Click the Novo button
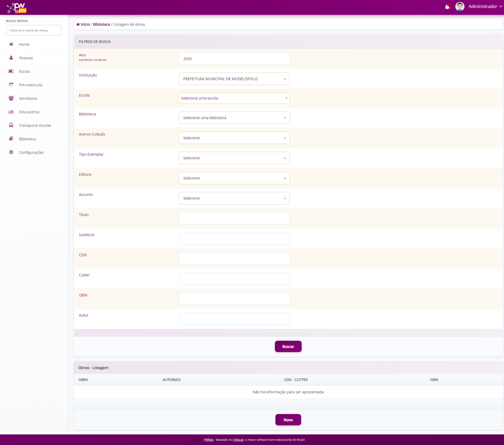 288,420
